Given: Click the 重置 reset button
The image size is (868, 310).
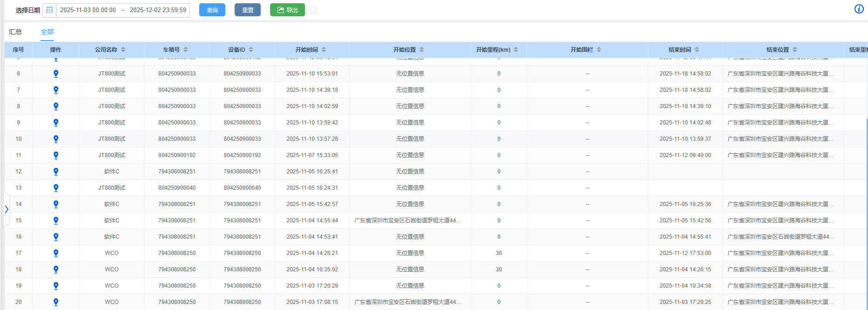Looking at the screenshot, I should (248, 10).
